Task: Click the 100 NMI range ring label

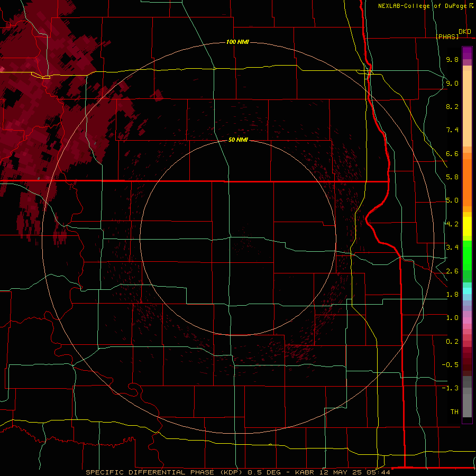Action: point(237,42)
